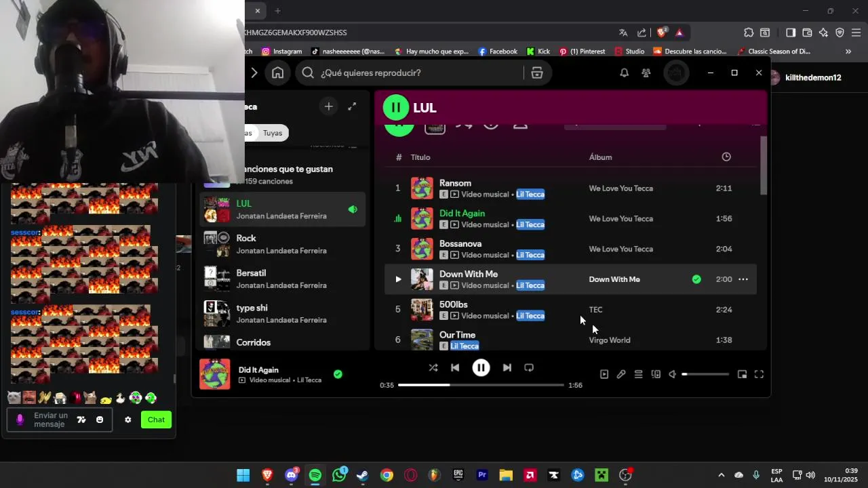Open more options for Down With Me
868x488 pixels.
coord(743,279)
